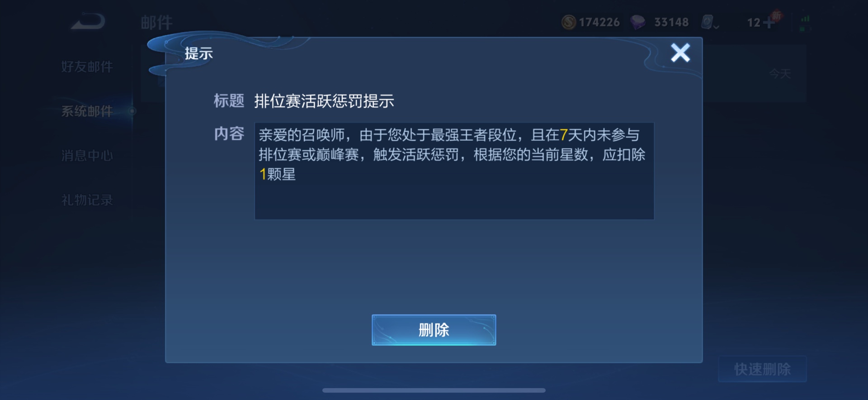Click the mail content text box
The width and height of the screenshot is (868, 400).
[x=454, y=171]
